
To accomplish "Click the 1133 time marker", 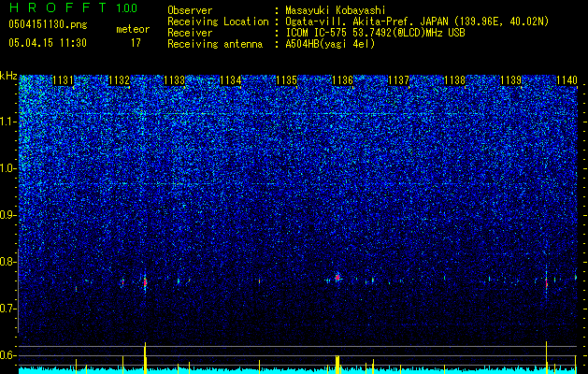I will pos(175,80).
